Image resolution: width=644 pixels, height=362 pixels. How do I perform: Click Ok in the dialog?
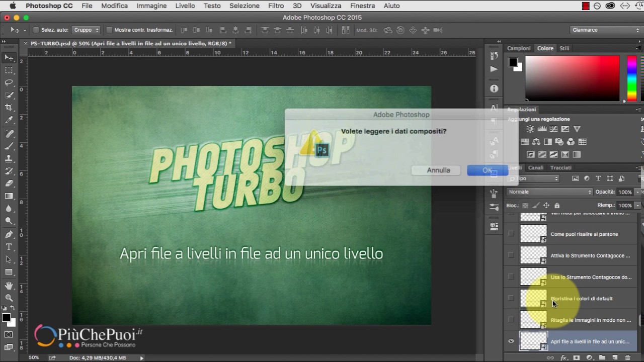point(487,170)
